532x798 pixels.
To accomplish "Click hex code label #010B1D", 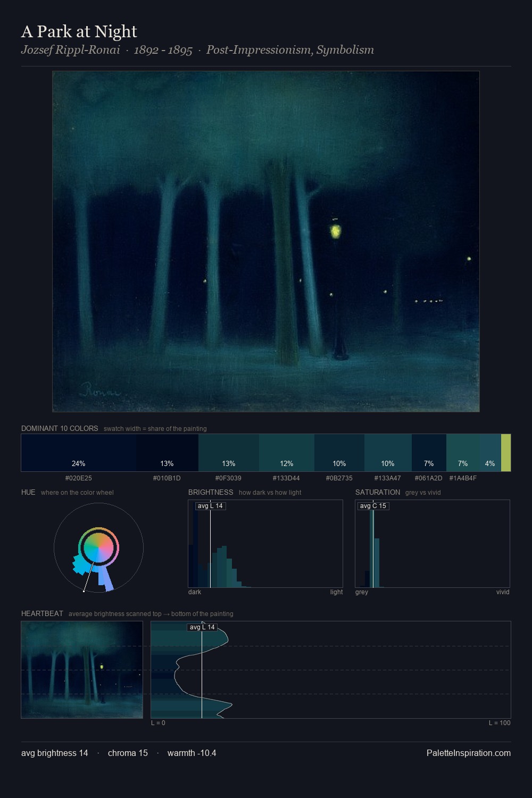I will (167, 478).
